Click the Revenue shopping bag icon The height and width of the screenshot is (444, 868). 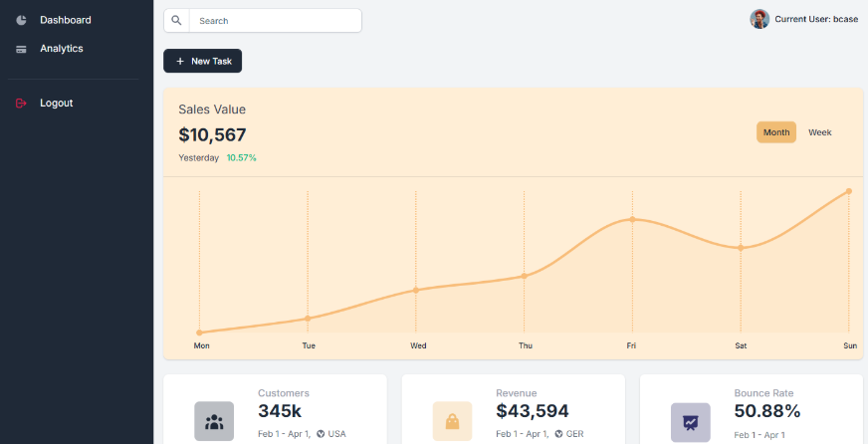[x=452, y=422]
